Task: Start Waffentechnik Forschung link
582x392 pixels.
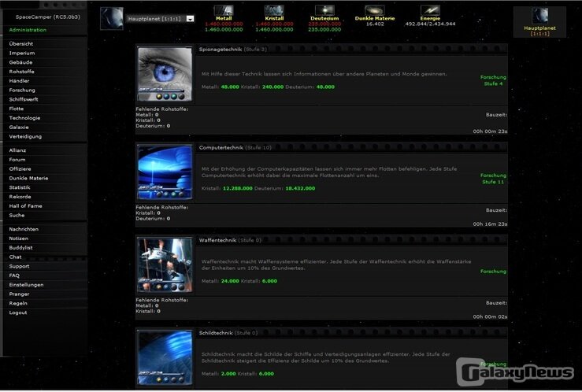Action: (x=493, y=272)
